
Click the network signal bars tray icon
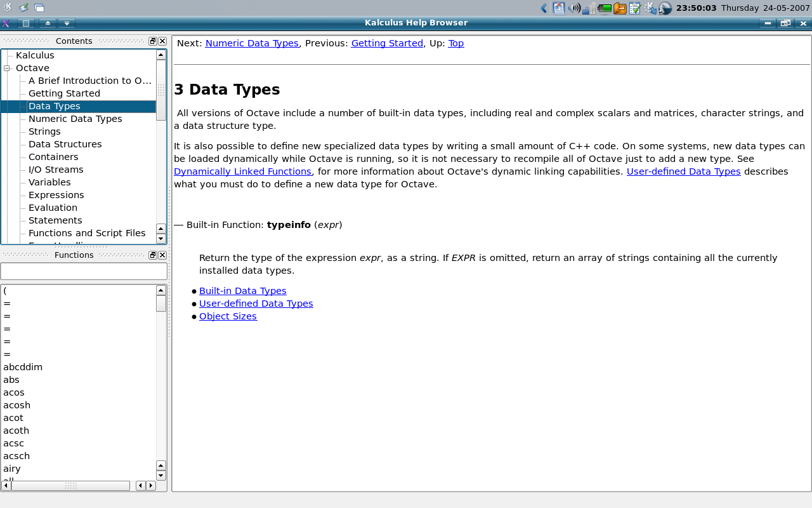[x=589, y=8]
